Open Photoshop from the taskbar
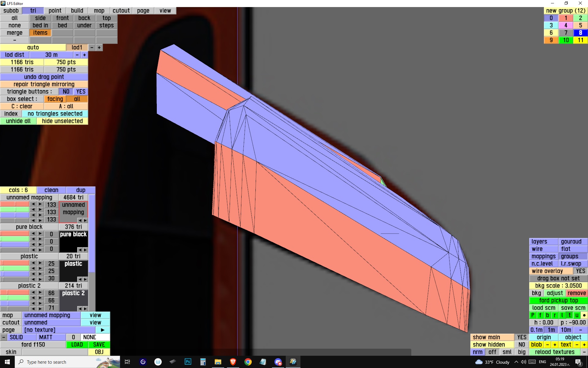The height and width of the screenshot is (368, 588). point(188,362)
